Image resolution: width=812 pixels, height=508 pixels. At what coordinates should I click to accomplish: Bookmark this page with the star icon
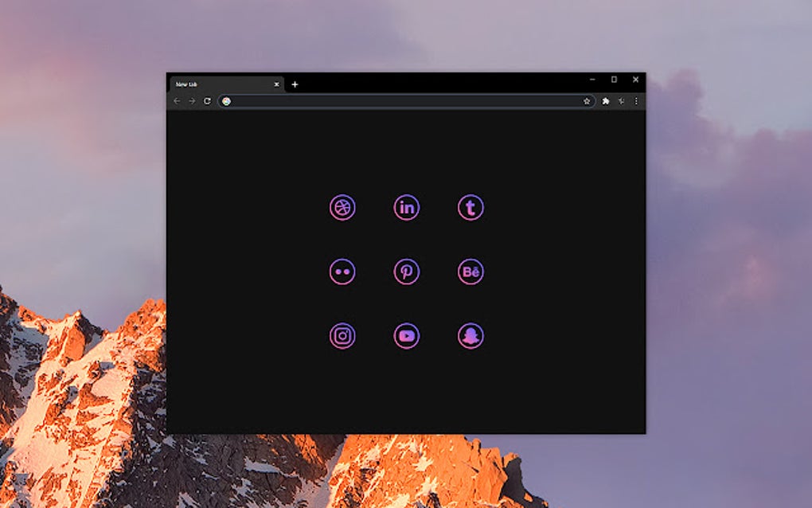click(588, 102)
